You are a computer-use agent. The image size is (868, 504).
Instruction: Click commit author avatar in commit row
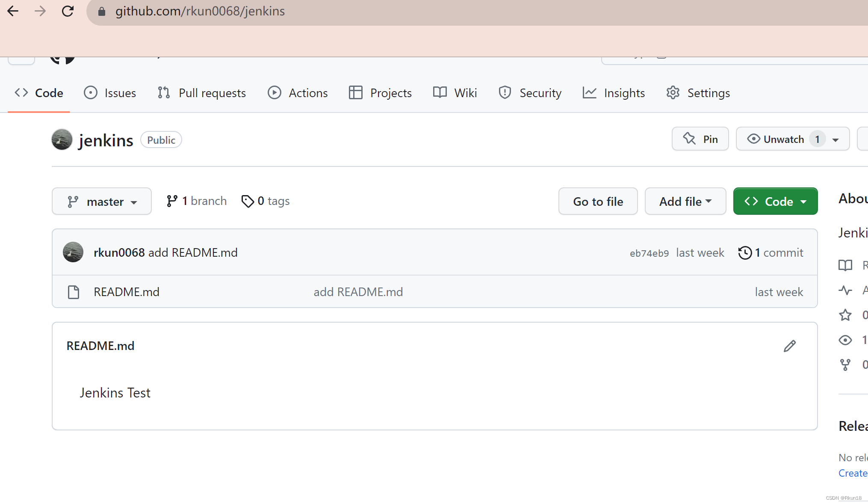coord(73,252)
